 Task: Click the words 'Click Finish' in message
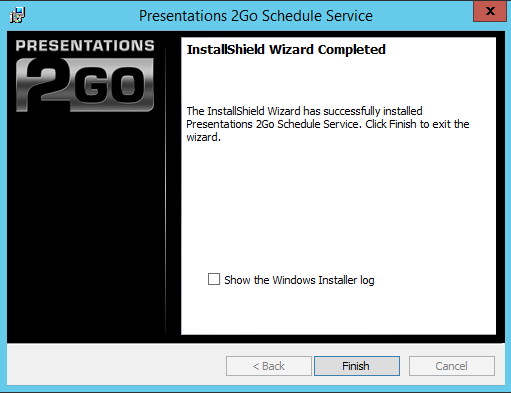391,124
